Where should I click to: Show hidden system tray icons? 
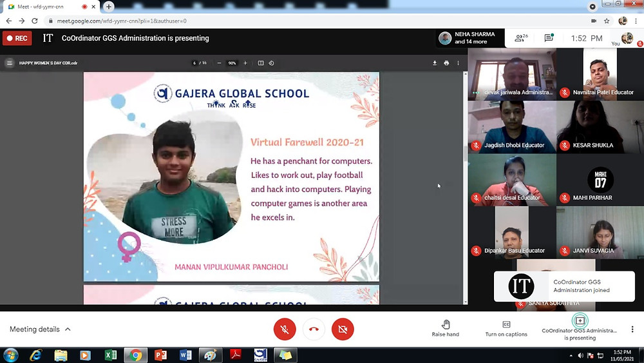pos(571,355)
